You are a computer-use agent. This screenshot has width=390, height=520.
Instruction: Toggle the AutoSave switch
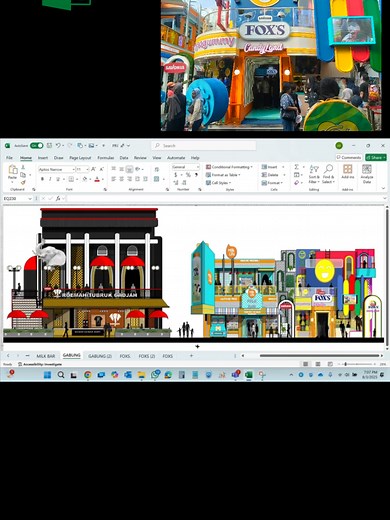coord(36,146)
